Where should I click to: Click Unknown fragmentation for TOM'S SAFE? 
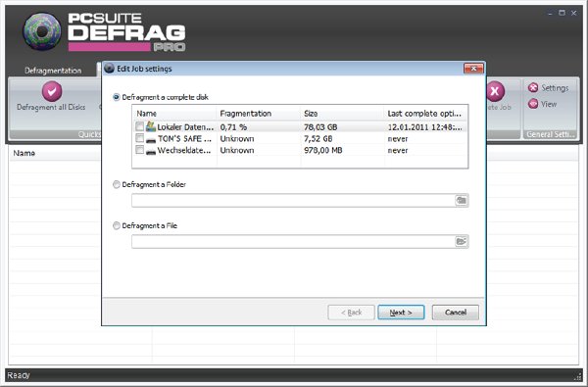237,139
